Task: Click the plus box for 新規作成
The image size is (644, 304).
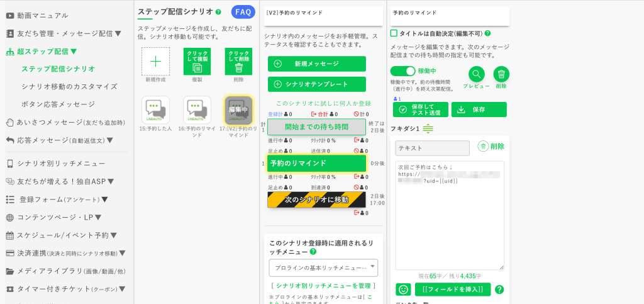Action: (156, 62)
